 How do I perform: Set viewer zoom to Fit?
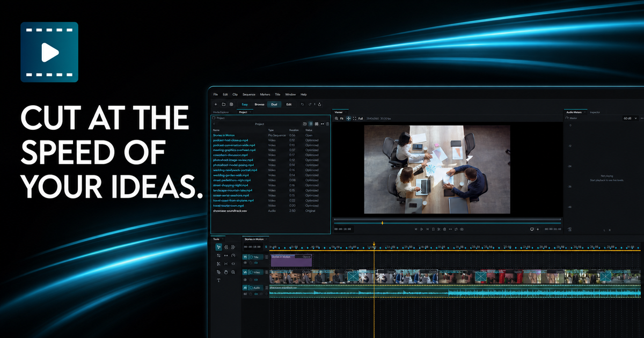click(x=342, y=118)
